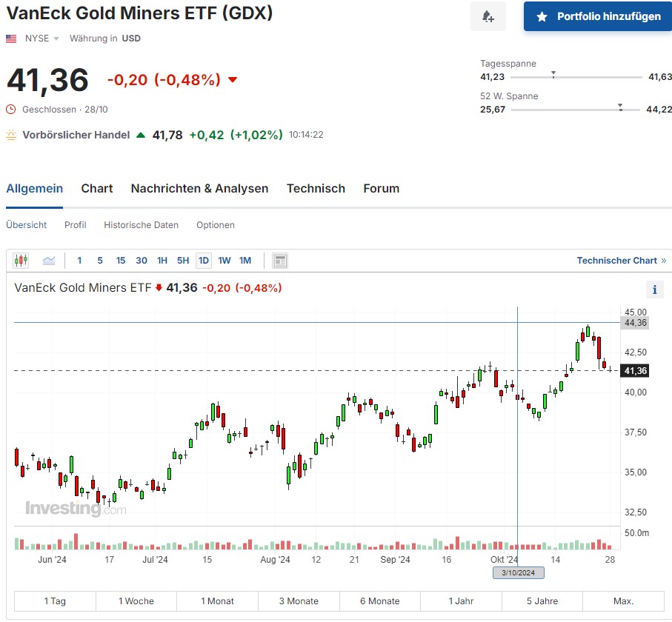Select the Übersicht sub-tab
Image resolution: width=672 pixels, height=622 pixels.
26,225
